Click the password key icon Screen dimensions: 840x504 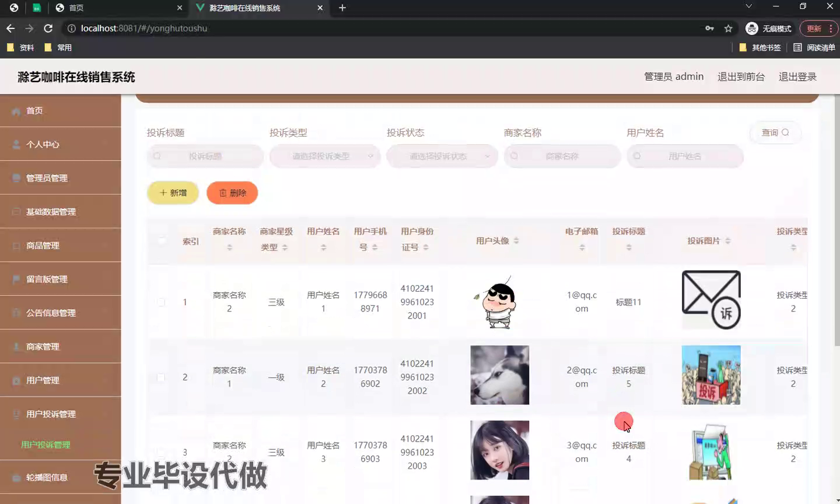(709, 28)
